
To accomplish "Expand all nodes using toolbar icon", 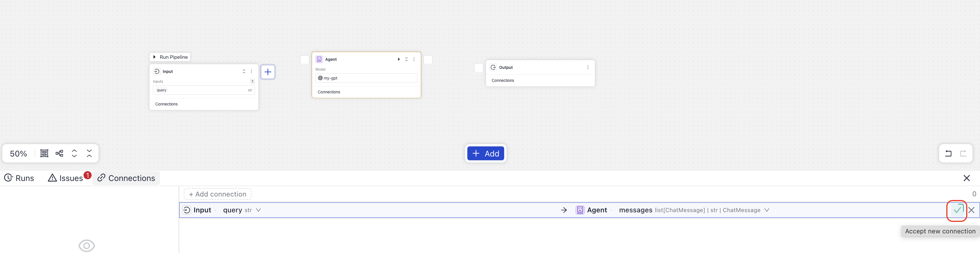I will coord(75,153).
